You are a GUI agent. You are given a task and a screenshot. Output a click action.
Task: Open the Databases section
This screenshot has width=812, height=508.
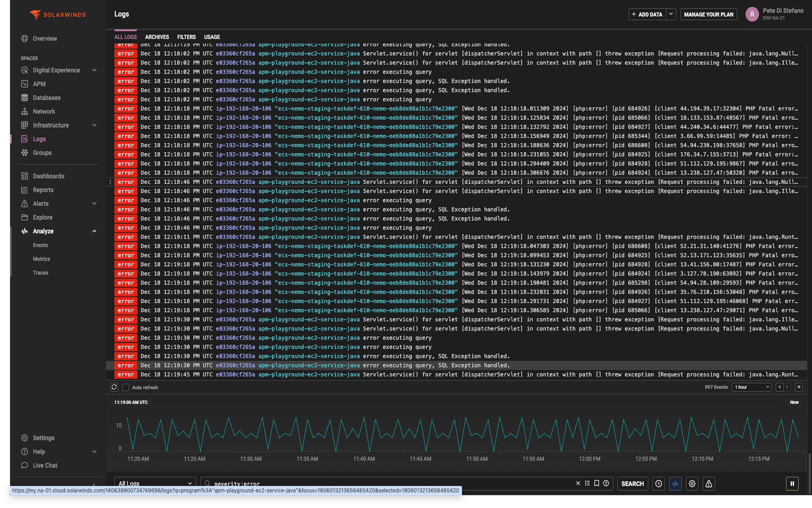coord(46,97)
